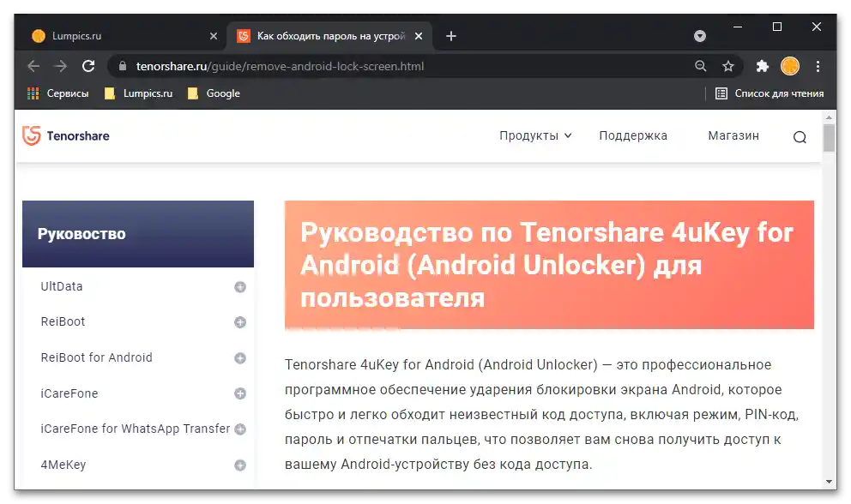Select iCareFone in the guide sidebar

pos(69,393)
